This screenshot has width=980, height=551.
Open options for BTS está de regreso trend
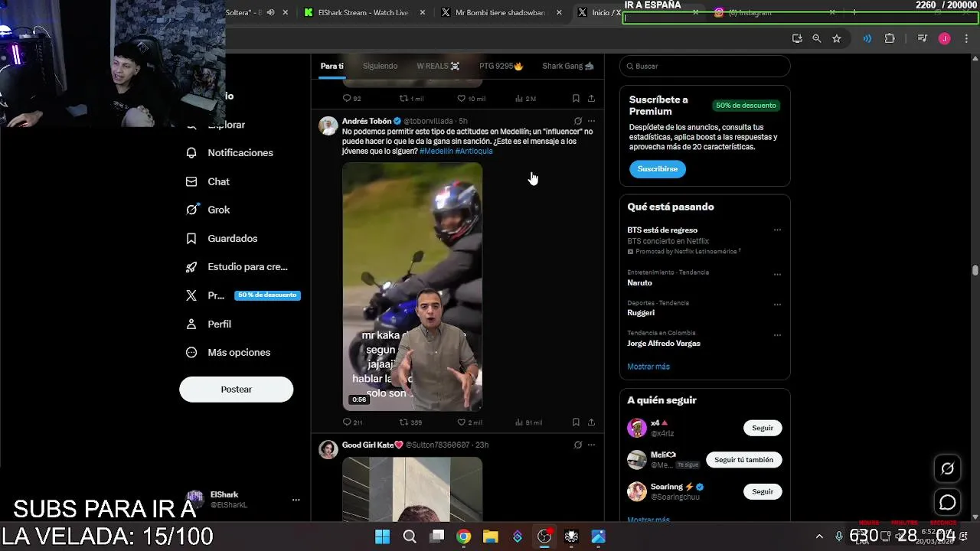coord(777,230)
